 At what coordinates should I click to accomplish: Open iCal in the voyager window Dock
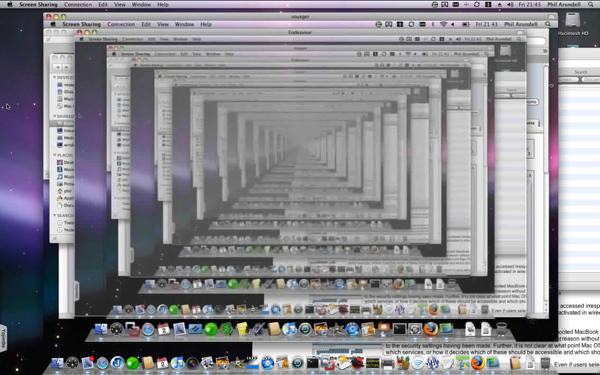164,329
